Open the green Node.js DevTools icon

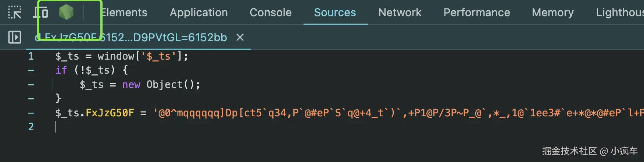click(x=66, y=13)
